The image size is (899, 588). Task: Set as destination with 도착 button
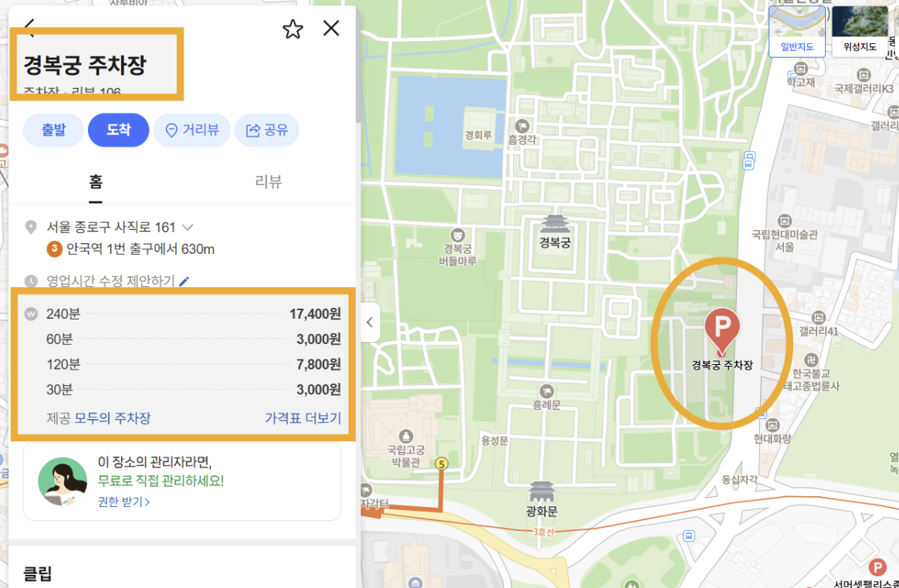point(119,130)
